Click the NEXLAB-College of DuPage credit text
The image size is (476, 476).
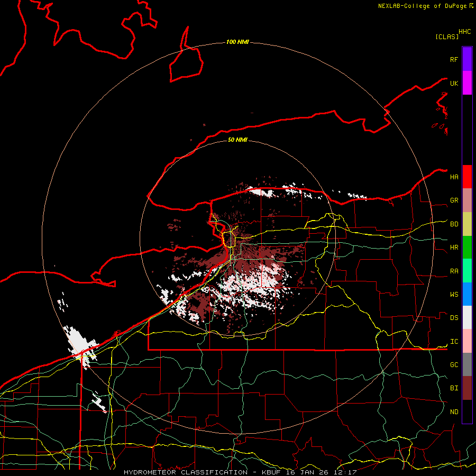coord(422,6)
